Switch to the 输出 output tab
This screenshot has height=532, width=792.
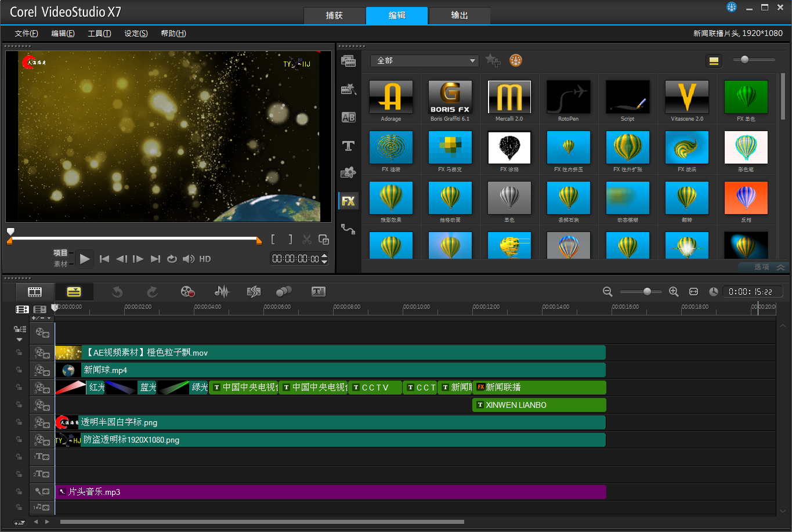click(460, 16)
